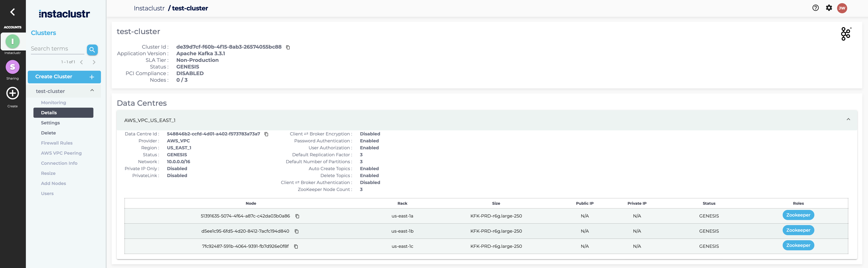Viewport: 868px width, 268px height.
Task: Copy node ID starting with d5ee1c95
Action: [x=297, y=231]
